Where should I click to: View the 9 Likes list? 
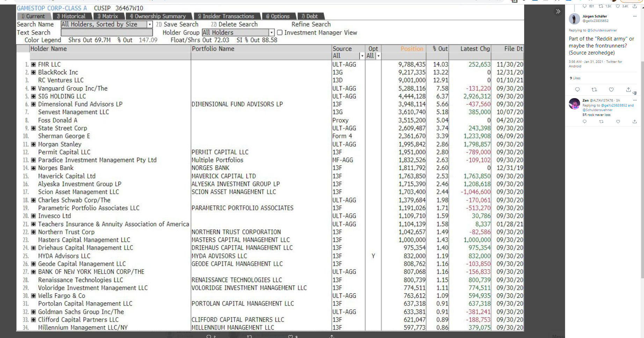tap(575, 78)
